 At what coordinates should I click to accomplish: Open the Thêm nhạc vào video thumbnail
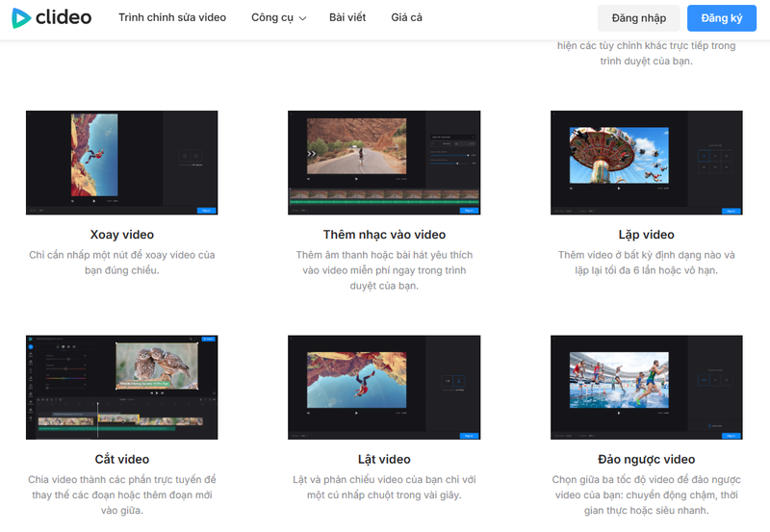(x=384, y=163)
